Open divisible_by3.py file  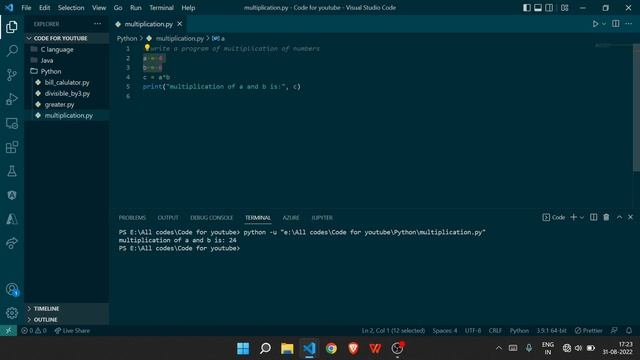coord(67,93)
